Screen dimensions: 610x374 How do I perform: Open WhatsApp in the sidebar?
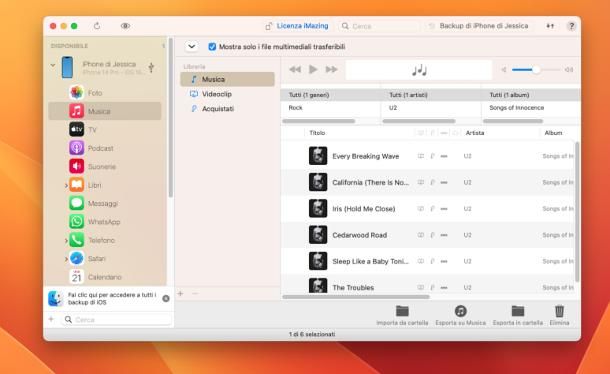[104, 222]
